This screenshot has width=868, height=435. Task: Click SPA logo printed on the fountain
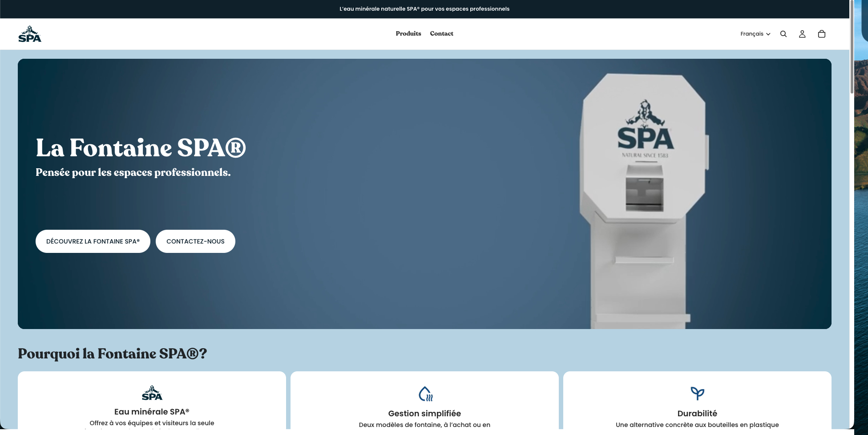(645, 129)
